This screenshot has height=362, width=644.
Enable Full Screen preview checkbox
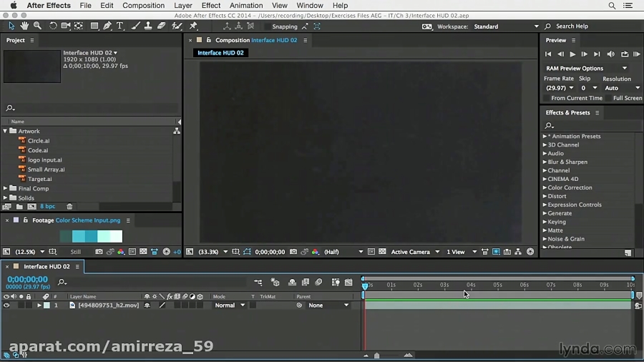pyautogui.click(x=609, y=98)
